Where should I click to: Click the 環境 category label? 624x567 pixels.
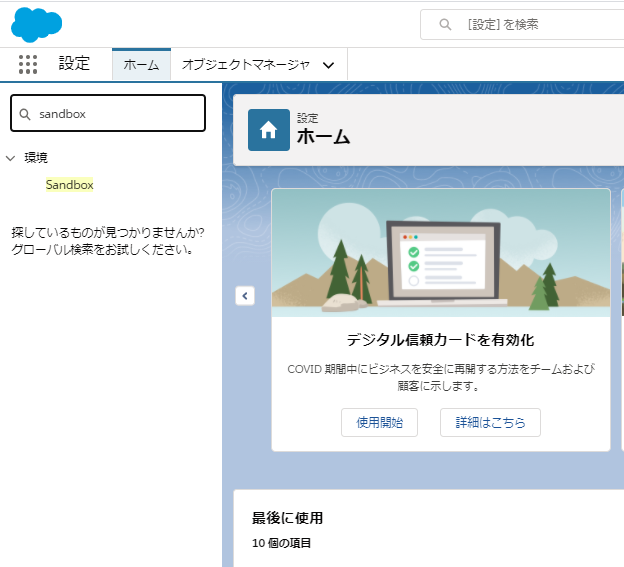(x=36, y=158)
